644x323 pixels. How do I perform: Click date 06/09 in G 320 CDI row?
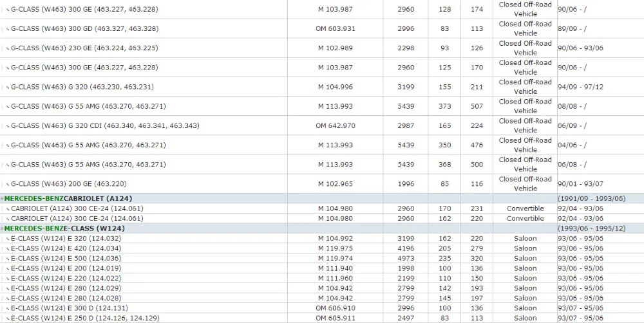click(x=572, y=125)
